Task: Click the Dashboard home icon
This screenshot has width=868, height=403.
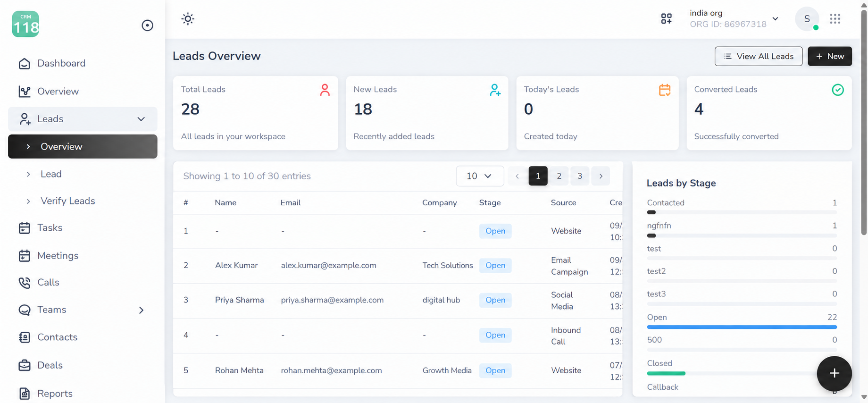Action: 25,63
